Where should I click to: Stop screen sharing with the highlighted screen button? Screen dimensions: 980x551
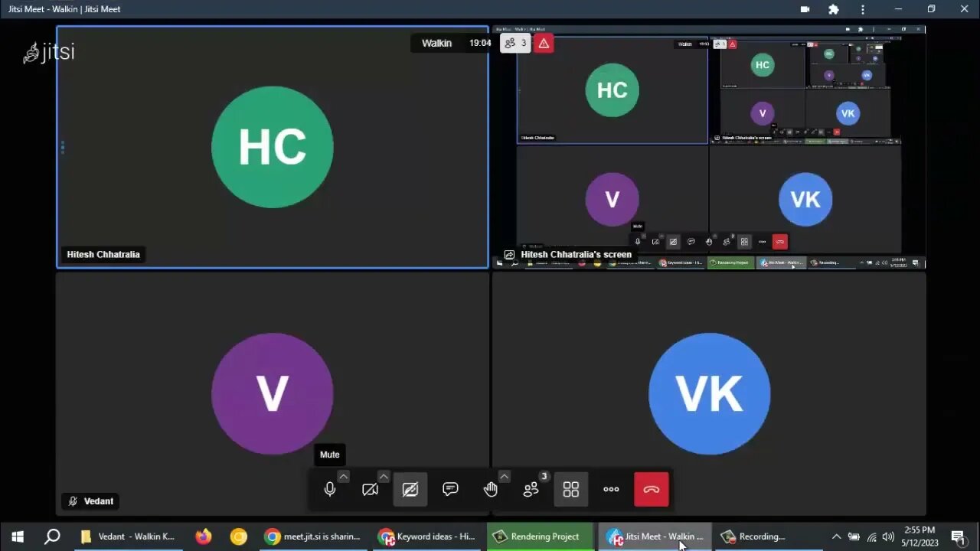(x=410, y=490)
